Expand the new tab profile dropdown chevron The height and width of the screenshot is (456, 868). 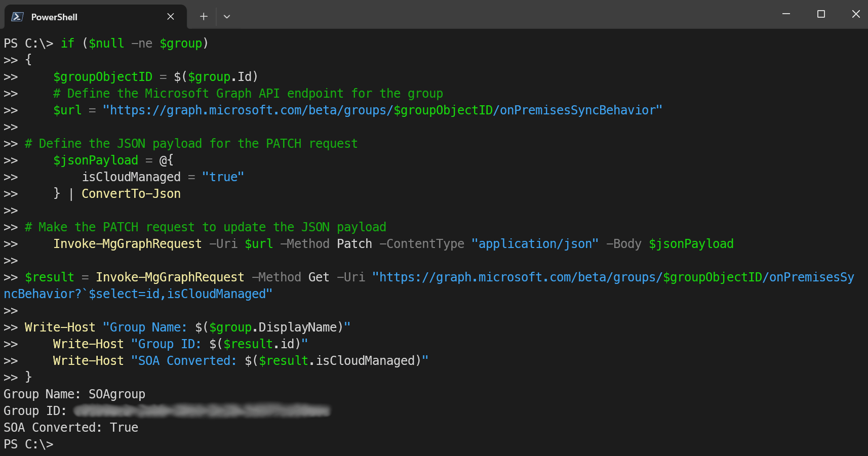[x=227, y=17]
